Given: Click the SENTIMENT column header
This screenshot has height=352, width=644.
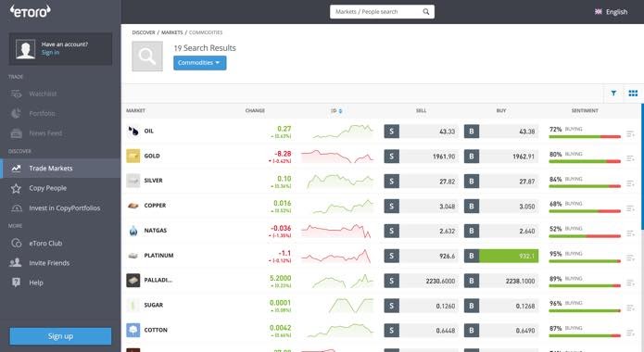Looking at the screenshot, I should 585,111.
